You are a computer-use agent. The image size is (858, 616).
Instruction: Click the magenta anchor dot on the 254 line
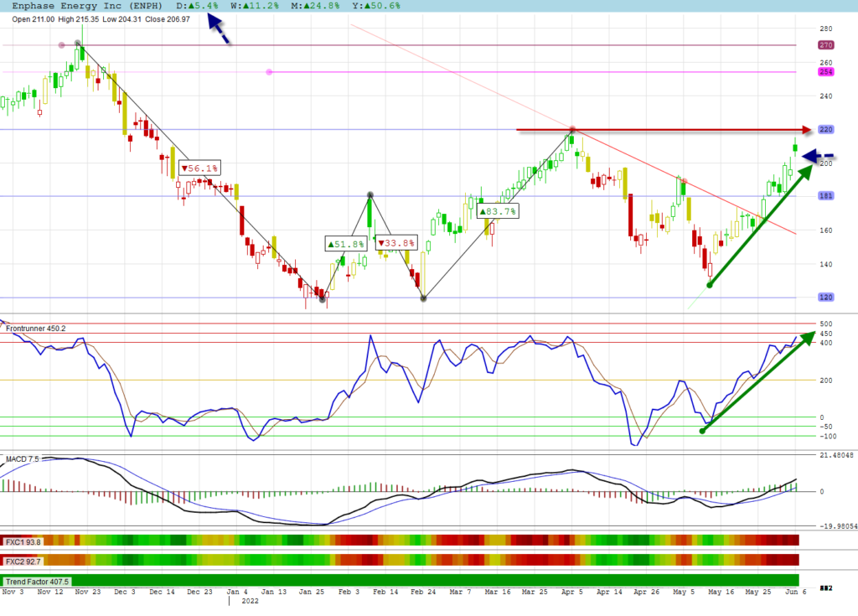coord(269,72)
